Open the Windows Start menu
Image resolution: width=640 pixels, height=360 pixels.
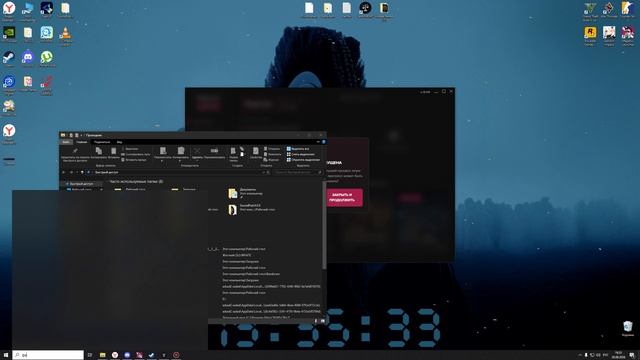pyautogui.click(x=6, y=355)
